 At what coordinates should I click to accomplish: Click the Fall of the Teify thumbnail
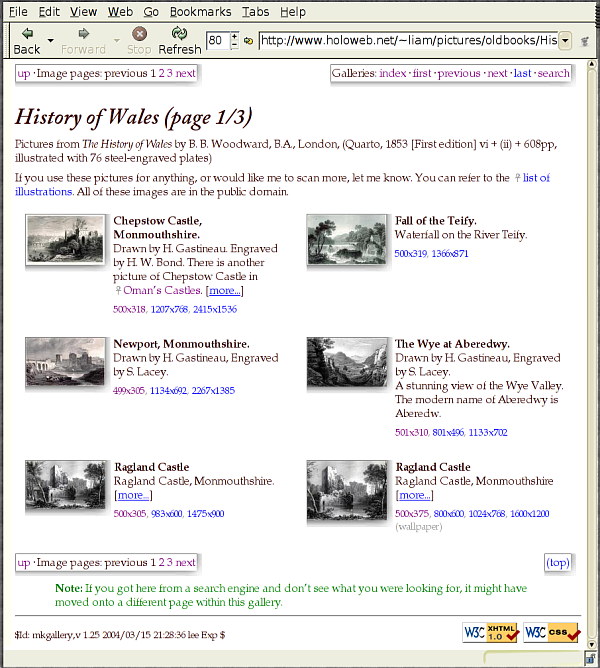(346, 240)
